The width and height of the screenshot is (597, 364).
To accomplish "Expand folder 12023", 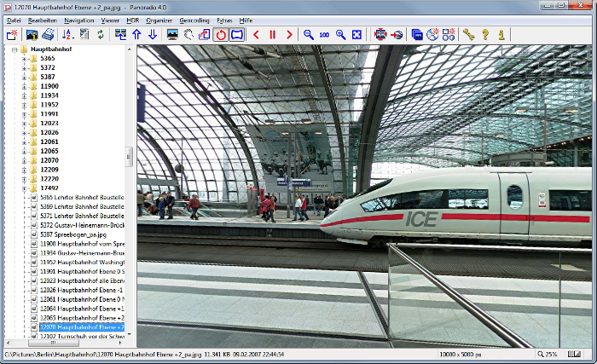I will [x=25, y=124].
